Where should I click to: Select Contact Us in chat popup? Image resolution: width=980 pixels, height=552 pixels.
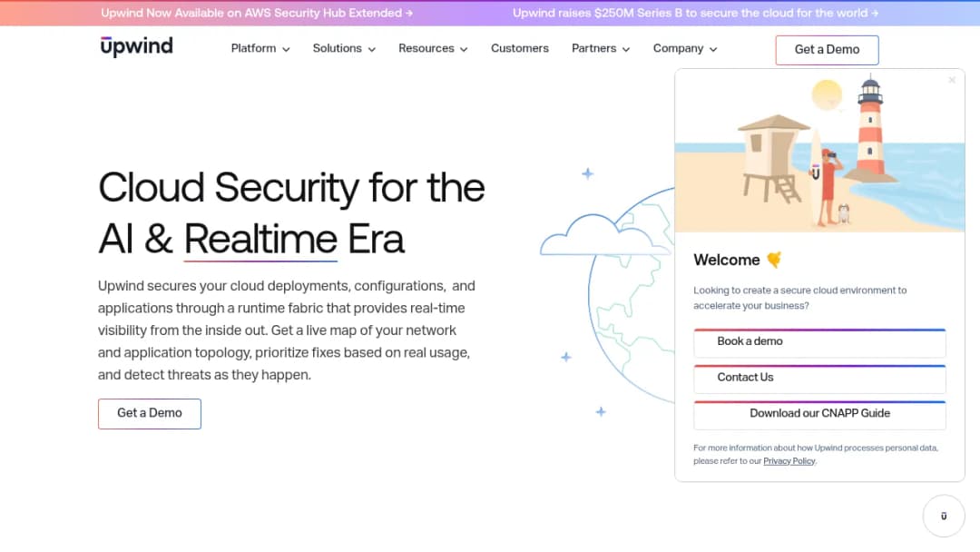click(x=819, y=379)
